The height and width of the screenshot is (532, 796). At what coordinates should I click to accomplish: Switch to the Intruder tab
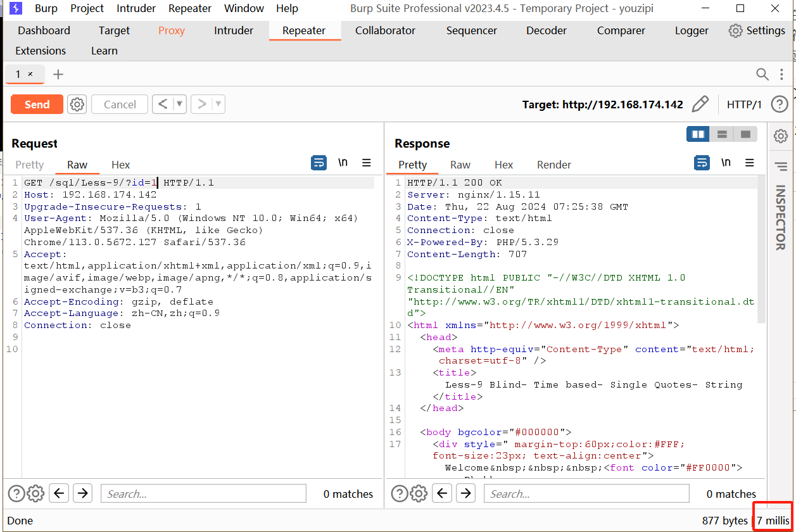tap(234, 30)
